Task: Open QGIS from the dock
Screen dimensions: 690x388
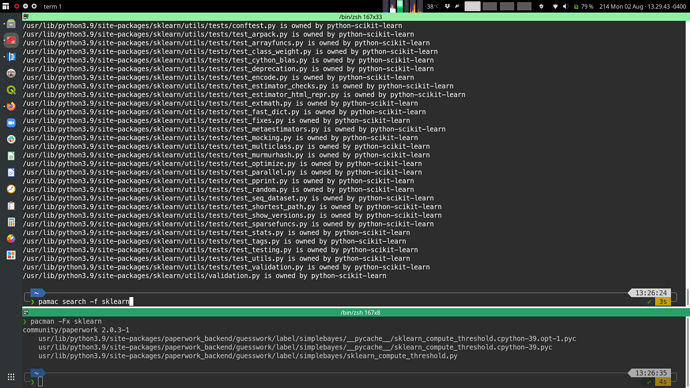Action: click(x=11, y=90)
